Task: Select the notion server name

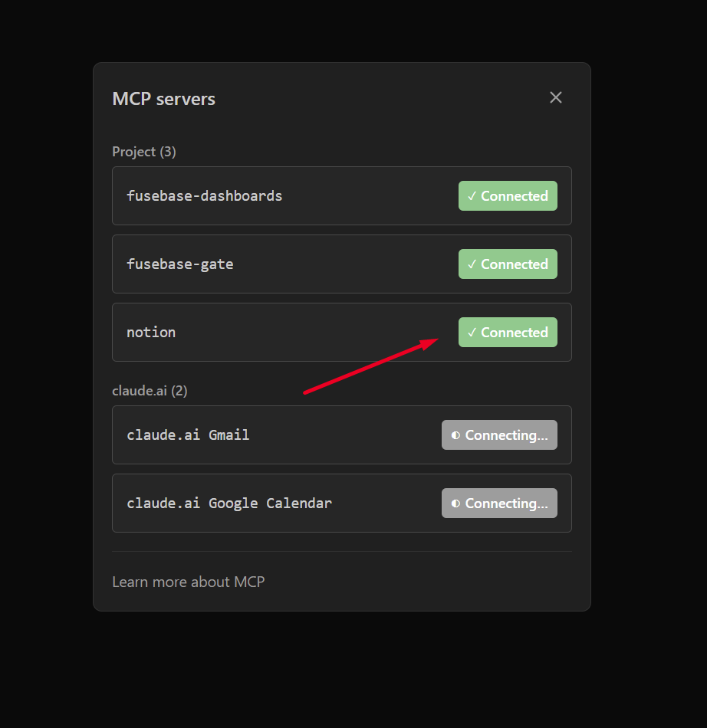Action: click(x=151, y=333)
